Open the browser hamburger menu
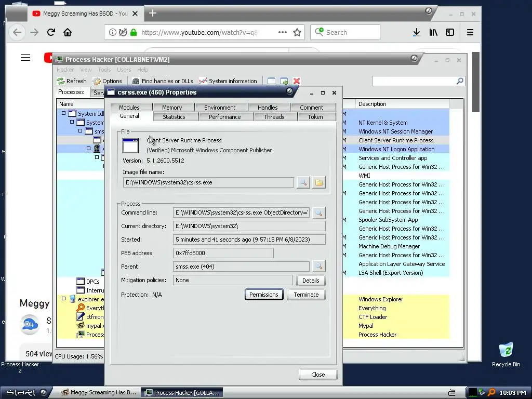Viewport: 532px width, 399px height. tap(470, 33)
